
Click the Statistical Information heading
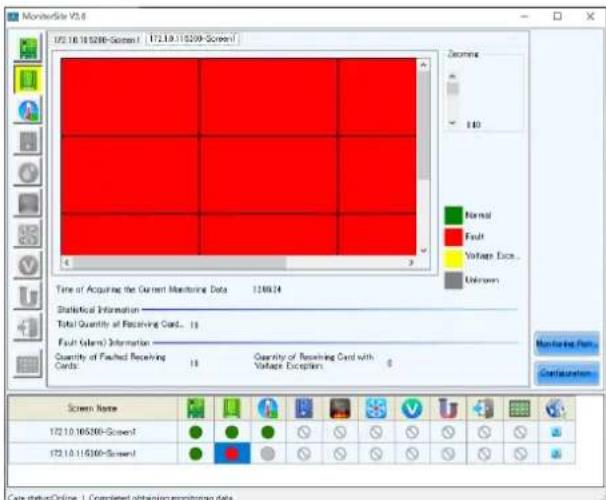click(98, 310)
